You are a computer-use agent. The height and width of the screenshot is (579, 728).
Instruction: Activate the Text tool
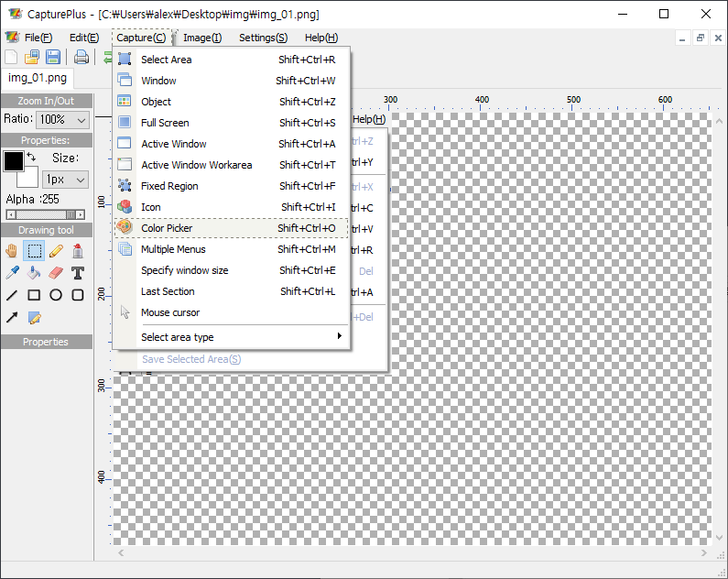click(x=78, y=272)
